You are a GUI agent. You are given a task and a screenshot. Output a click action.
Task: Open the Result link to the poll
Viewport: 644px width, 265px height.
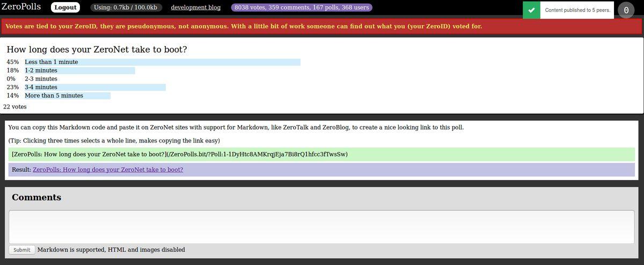point(108,169)
